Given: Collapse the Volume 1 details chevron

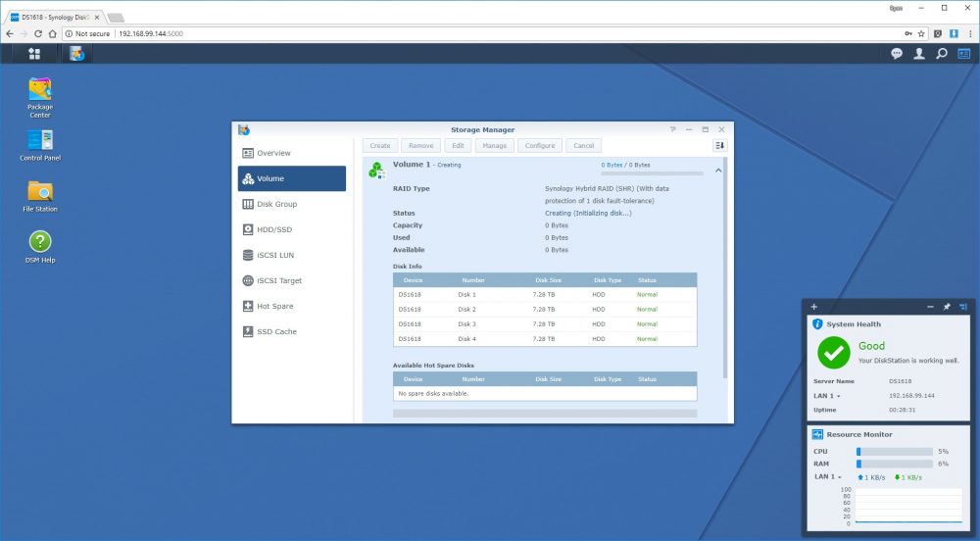Looking at the screenshot, I should 718,170.
